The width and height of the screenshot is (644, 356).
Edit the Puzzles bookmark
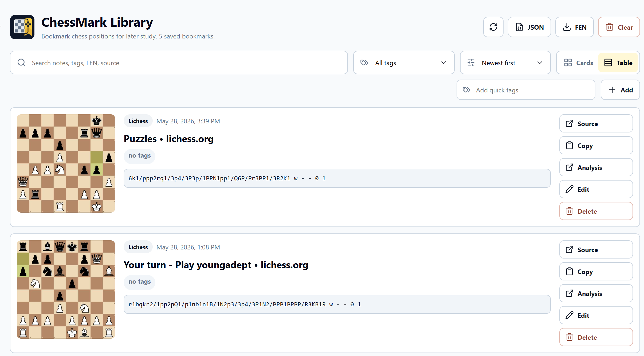point(596,189)
